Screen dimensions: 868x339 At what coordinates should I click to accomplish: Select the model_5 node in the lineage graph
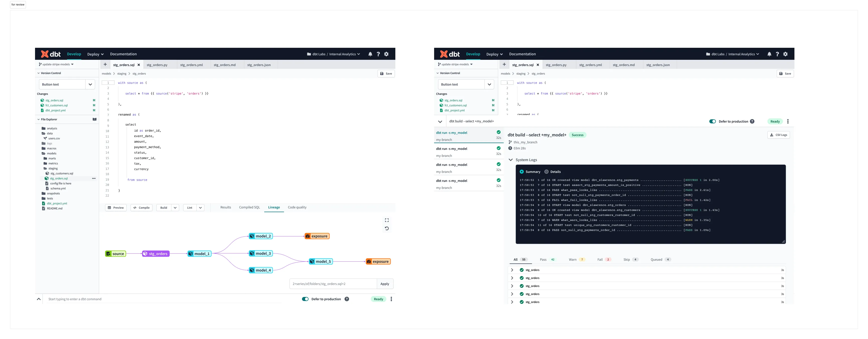click(x=321, y=261)
